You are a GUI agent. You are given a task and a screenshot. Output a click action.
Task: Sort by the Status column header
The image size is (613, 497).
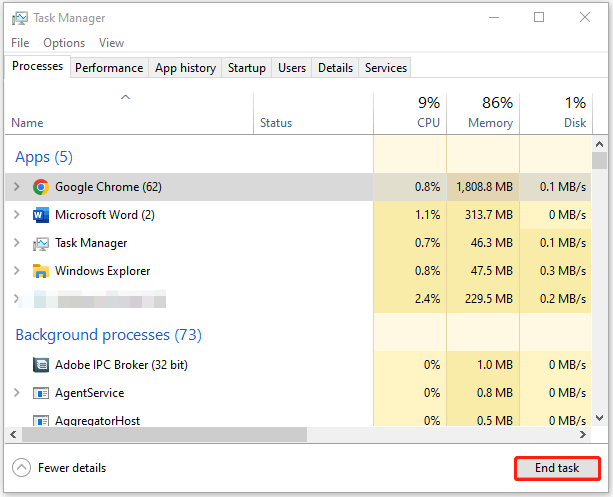tap(314, 114)
